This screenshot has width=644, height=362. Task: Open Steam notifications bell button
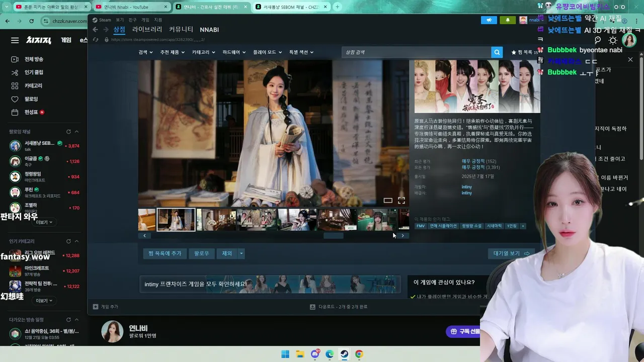click(507, 20)
